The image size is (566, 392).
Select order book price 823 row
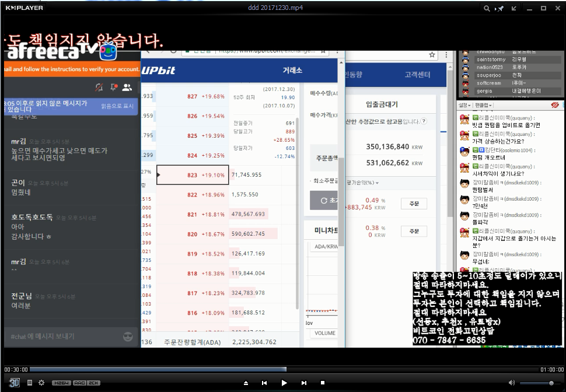193,174
